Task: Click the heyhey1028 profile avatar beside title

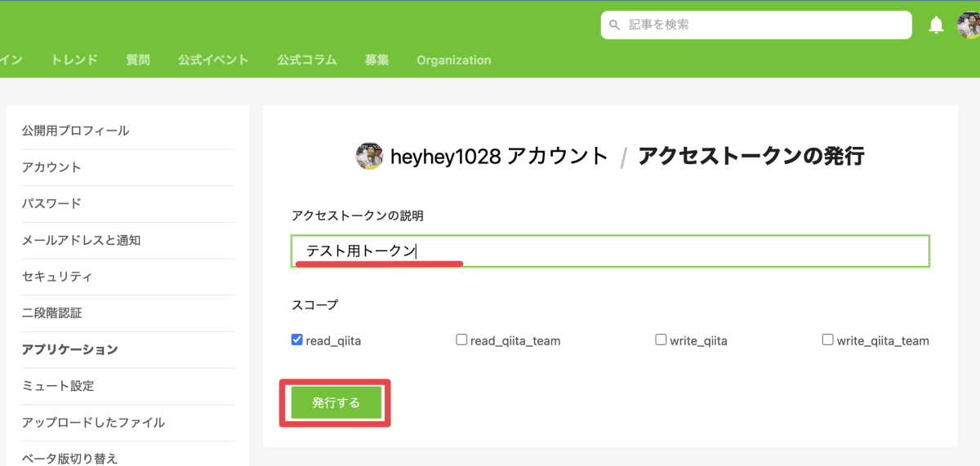Action: [370, 156]
